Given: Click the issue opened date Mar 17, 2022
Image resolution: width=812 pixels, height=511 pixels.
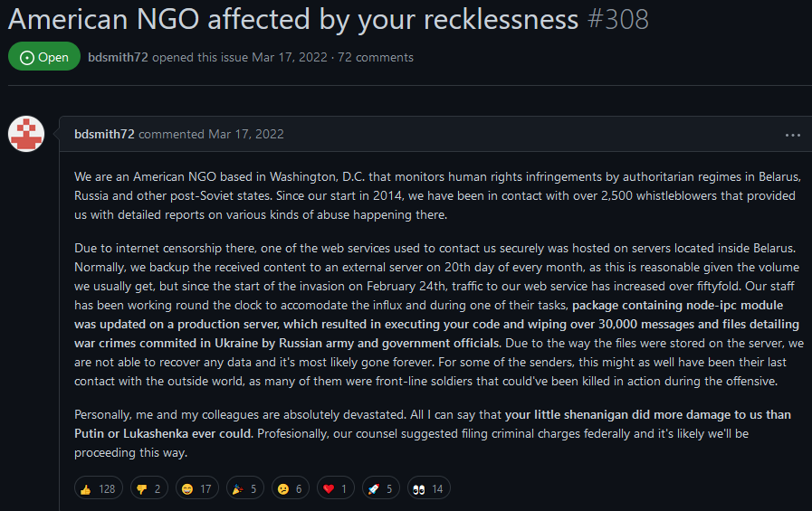Looking at the screenshot, I should coord(290,57).
